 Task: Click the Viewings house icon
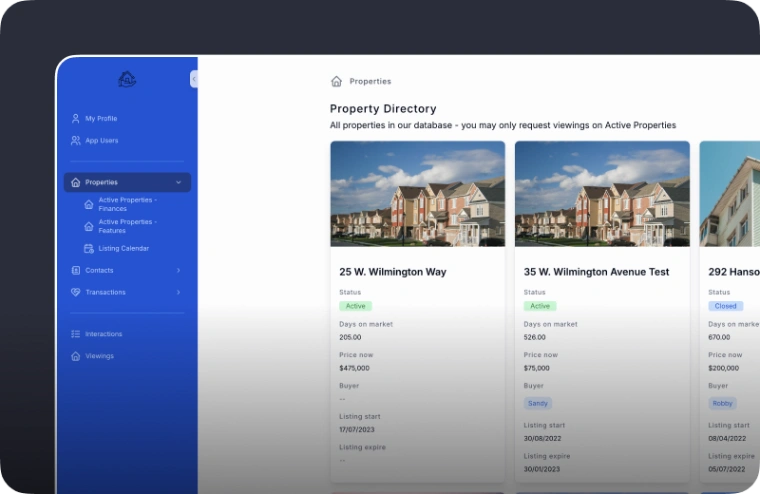coord(76,356)
